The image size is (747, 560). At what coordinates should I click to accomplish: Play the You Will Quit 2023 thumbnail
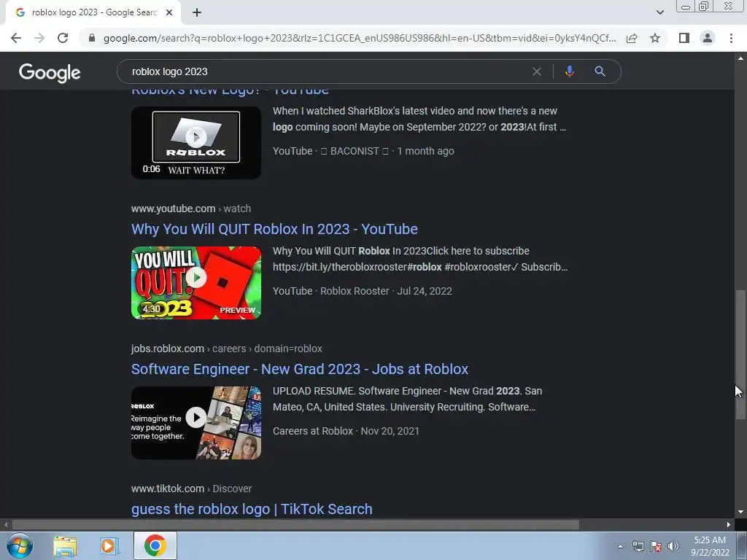pos(196,282)
